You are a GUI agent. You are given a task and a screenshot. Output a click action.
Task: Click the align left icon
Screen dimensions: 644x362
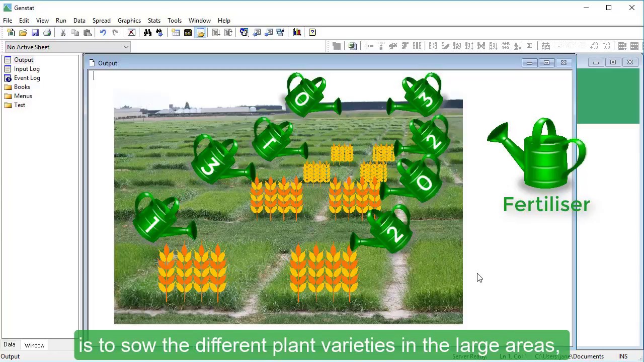point(558,46)
